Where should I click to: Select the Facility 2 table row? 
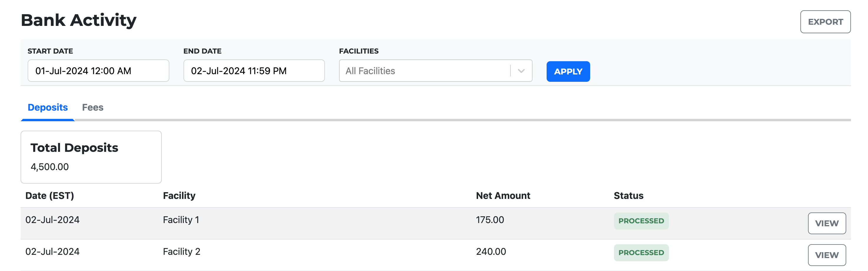[x=435, y=255]
